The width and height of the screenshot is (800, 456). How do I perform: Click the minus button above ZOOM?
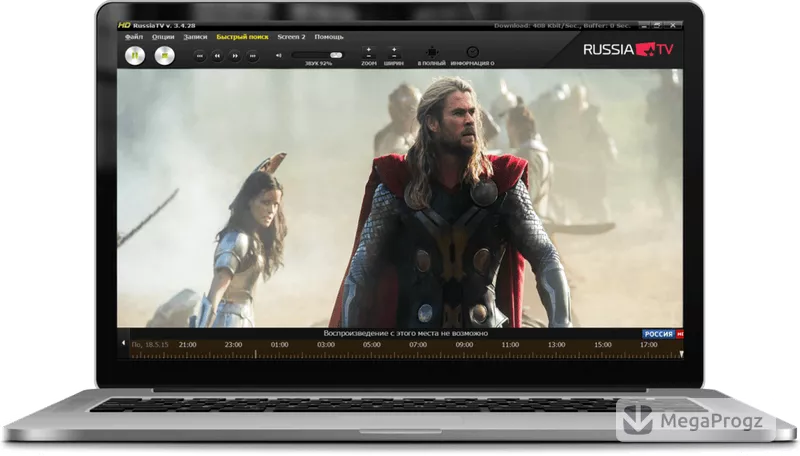pos(368,56)
